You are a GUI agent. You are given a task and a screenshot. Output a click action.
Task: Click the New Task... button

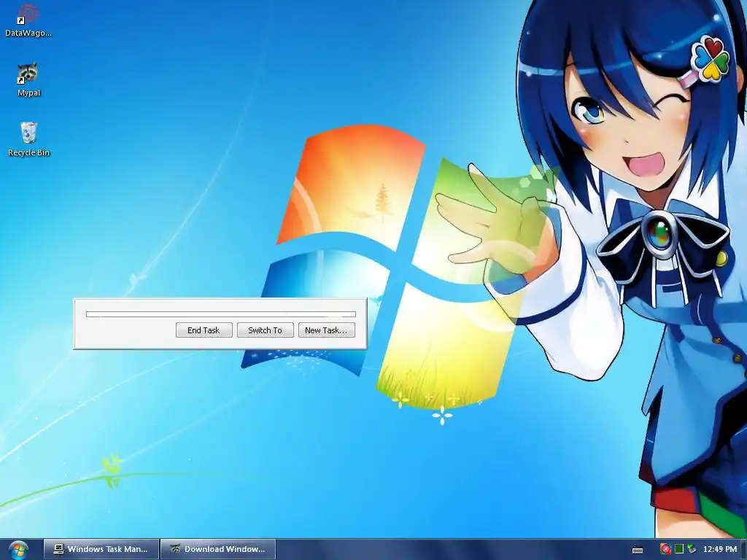point(326,330)
